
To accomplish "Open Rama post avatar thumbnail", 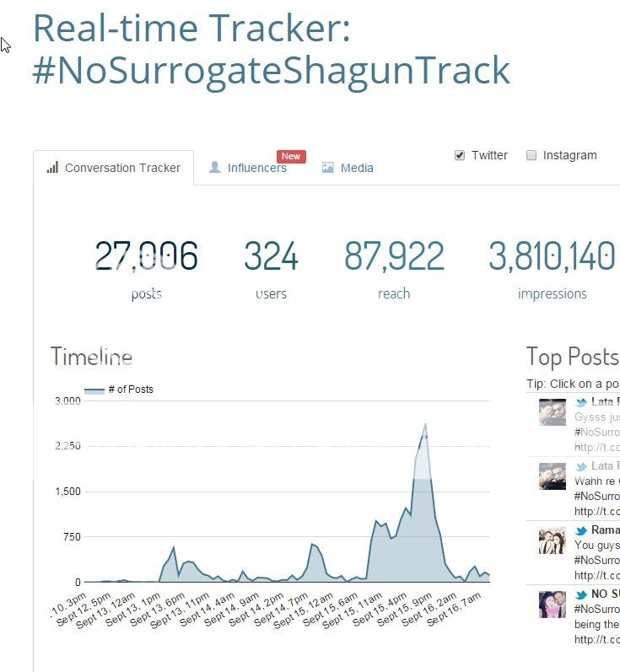I will (553, 540).
